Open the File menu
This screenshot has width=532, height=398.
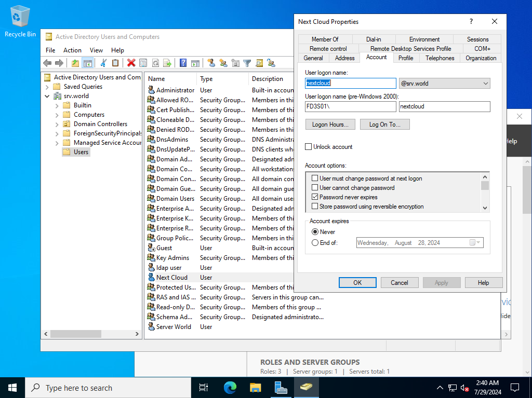(50, 50)
